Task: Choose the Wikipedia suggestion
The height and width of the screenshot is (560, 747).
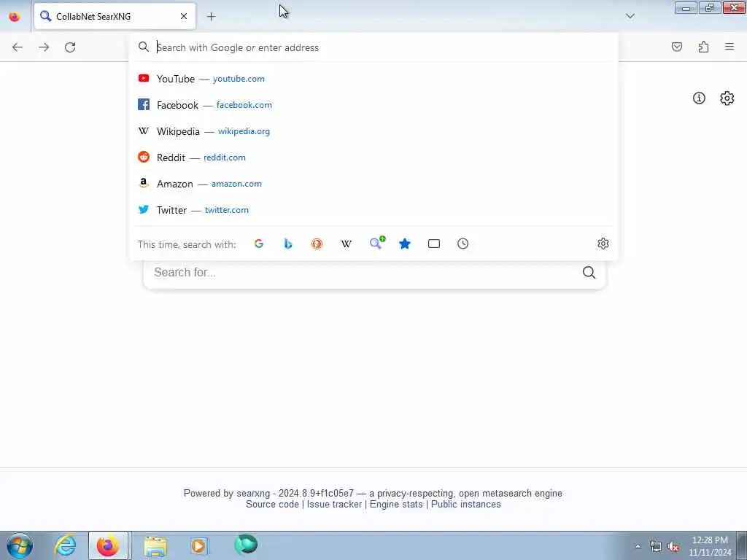Action: (x=373, y=131)
